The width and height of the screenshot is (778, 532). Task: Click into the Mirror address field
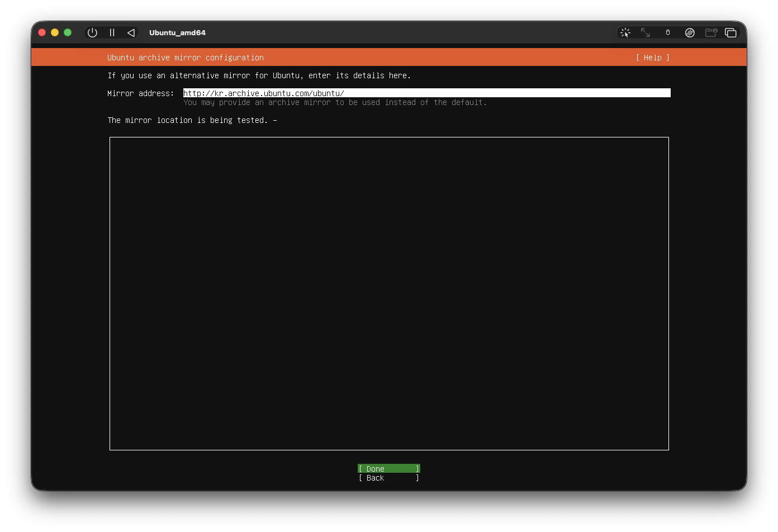(426, 93)
